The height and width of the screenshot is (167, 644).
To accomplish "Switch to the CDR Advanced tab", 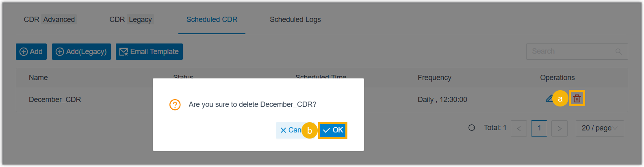I will point(50,20).
